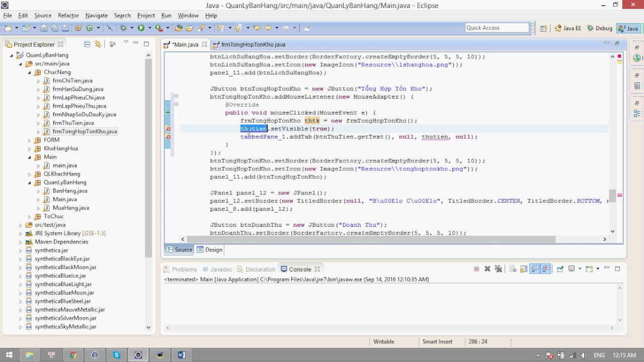644x362 pixels.
Task: Toggle Scroll Lock in the Console
Action: pos(523,269)
